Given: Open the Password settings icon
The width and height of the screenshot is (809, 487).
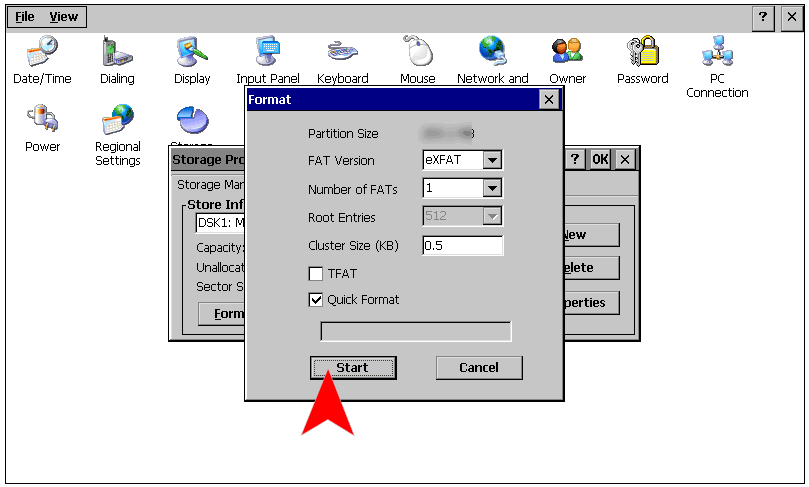Looking at the screenshot, I should pyautogui.click(x=642, y=52).
